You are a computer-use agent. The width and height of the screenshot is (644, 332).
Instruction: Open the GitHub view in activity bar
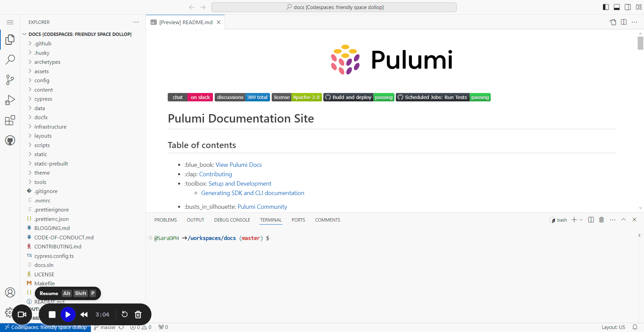(x=10, y=140)
